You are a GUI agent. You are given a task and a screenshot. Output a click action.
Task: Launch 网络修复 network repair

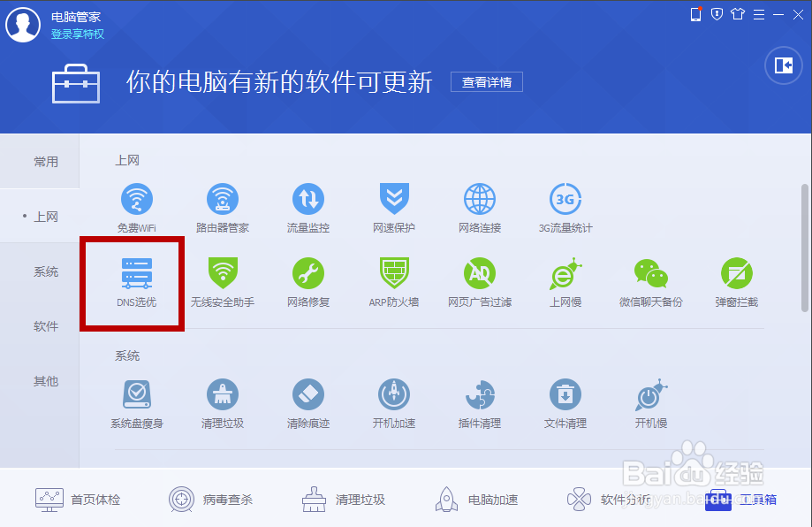click(x=308, y=282)
